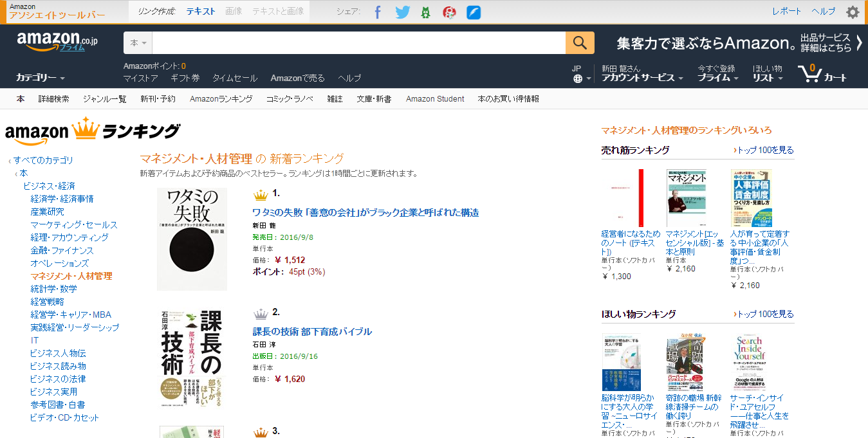Select マーケティング・セールス category
The width and height of the screenshot is (868, 438).
point(74,224)
